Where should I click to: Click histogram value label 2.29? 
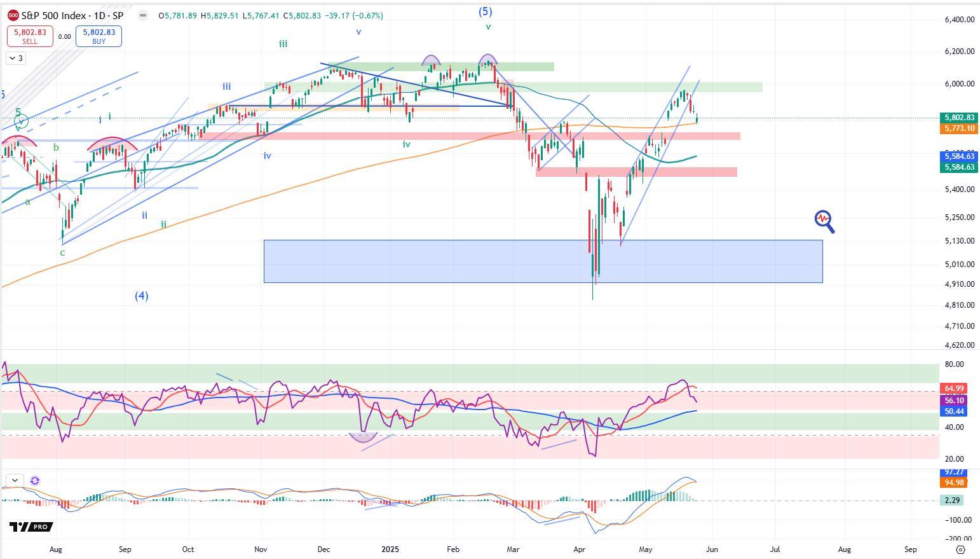pos(952,500)
